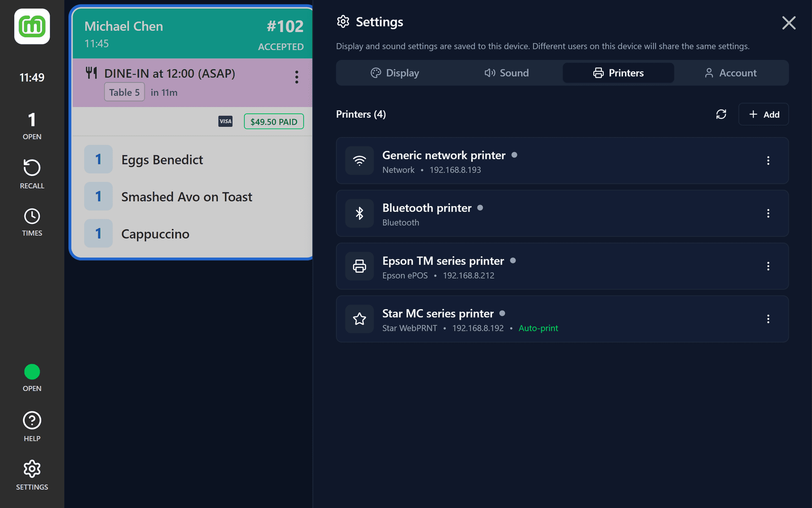Switch to the Display tab
This screenshot has width=812, height=508.
pos(394,73)
